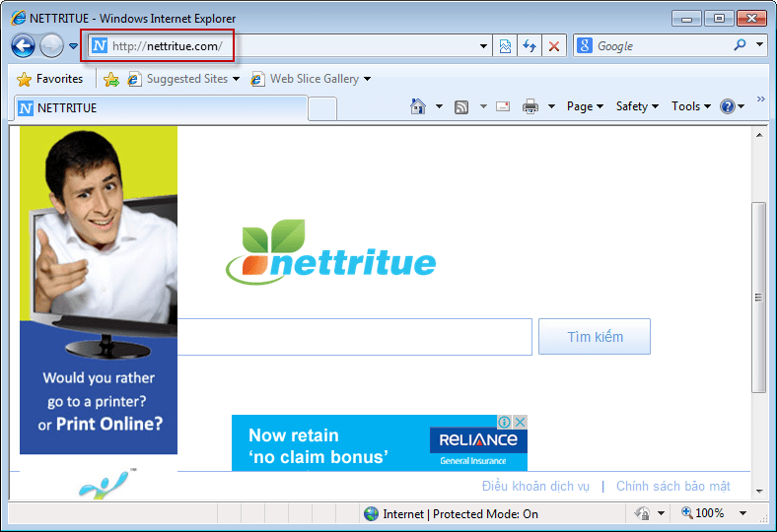Click the ad info icon
The image size is (777, 532).
[x=505, y=422]
